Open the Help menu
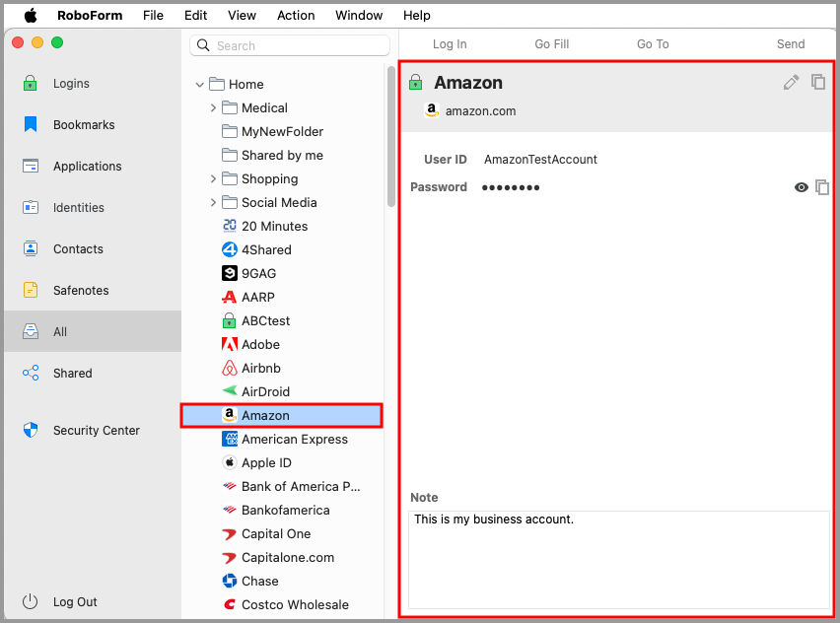The height and width of the screenshot is (623, 840). point(417,15)
